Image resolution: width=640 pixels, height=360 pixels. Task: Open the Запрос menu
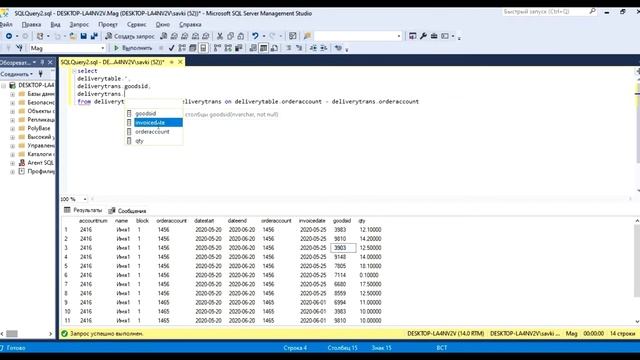click(79, 24)
